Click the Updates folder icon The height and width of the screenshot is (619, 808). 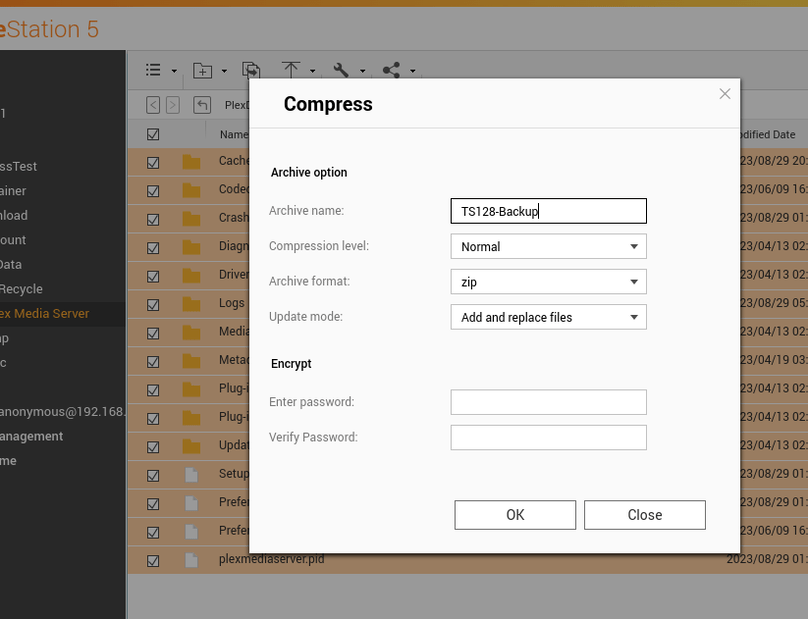pyautogui.click(x=191, y=446)
